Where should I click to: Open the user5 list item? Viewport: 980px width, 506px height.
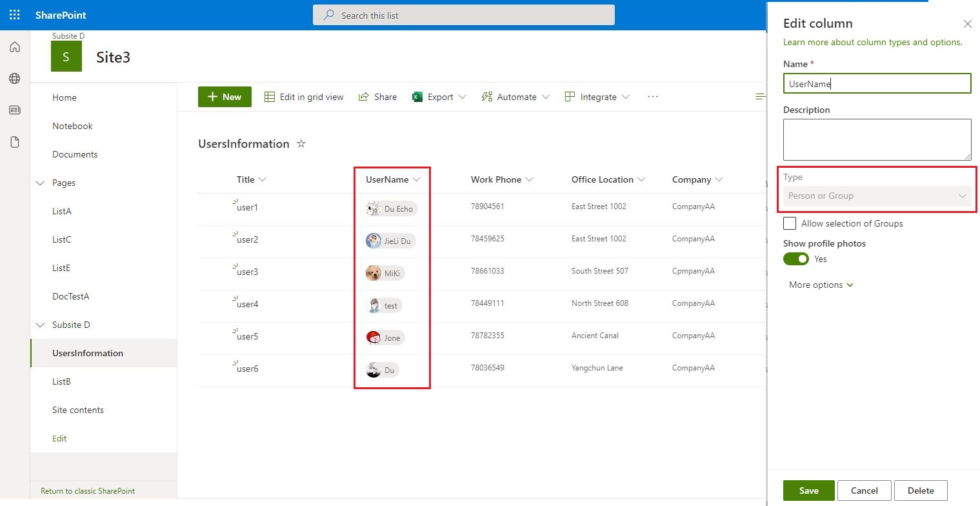pyautogui.click(x=248, y=336)
